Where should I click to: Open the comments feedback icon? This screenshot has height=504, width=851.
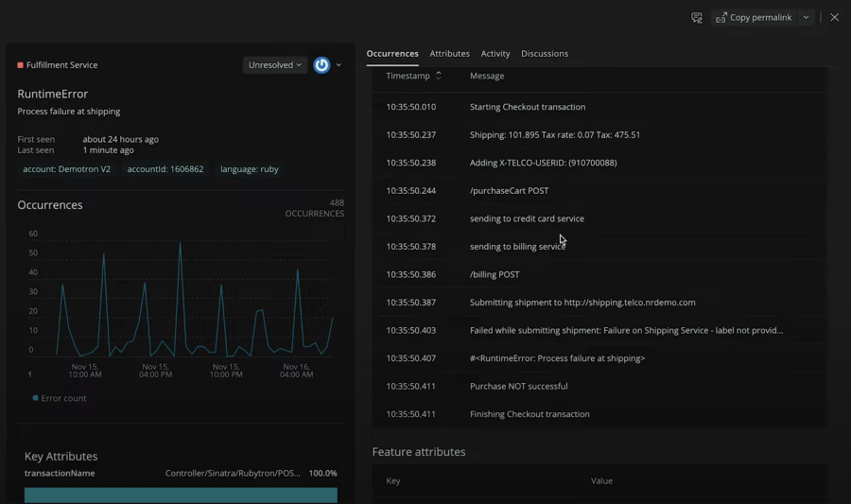pyautogui.click(x=696, y=18)
